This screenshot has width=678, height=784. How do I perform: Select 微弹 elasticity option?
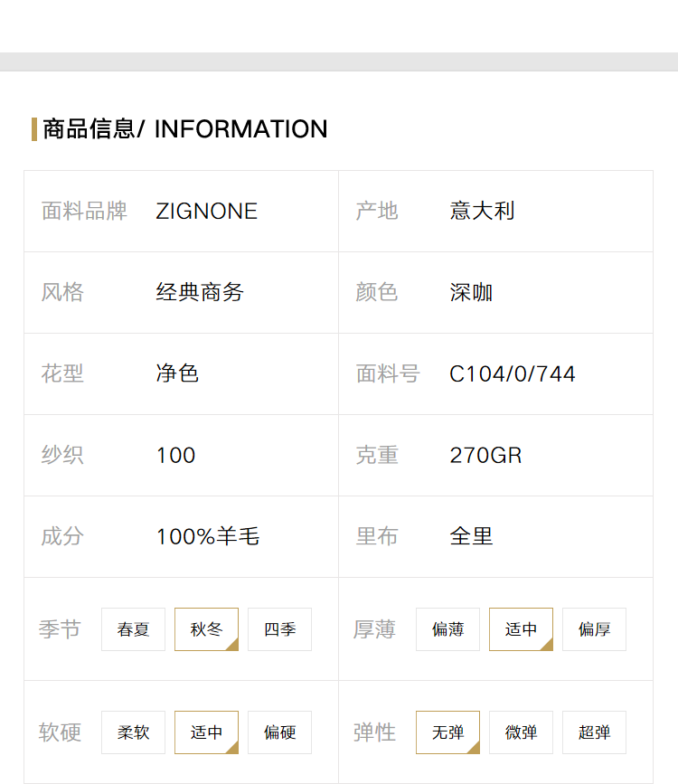[x=521, y=732]
